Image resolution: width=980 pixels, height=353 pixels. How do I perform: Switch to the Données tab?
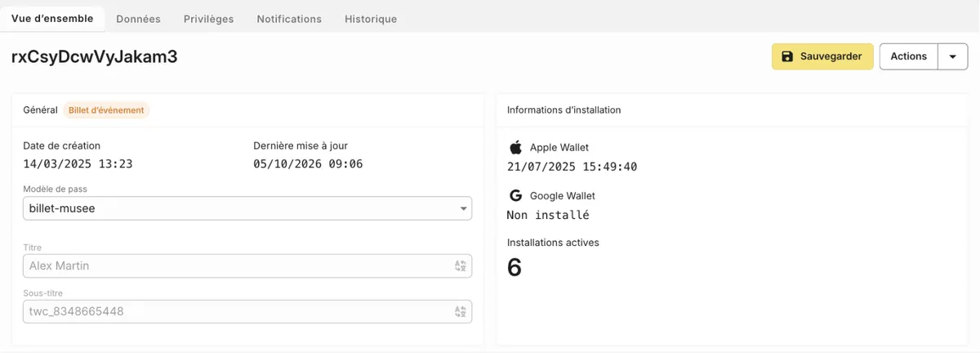point(138,19)
